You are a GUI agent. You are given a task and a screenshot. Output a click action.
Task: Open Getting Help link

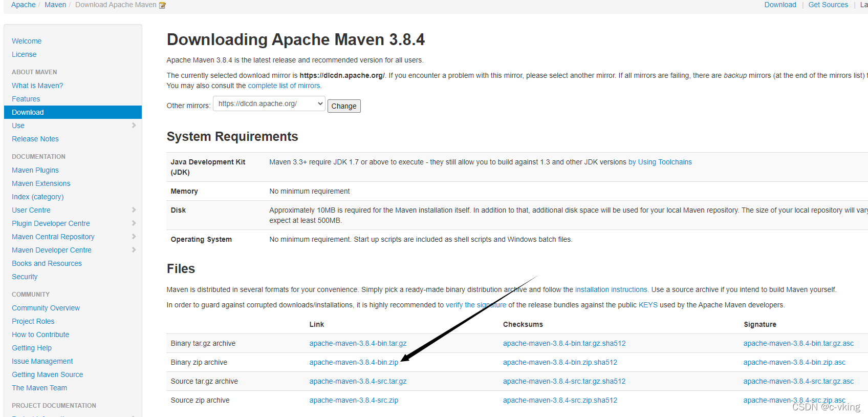pyautogui.click(x=32, y=348)
